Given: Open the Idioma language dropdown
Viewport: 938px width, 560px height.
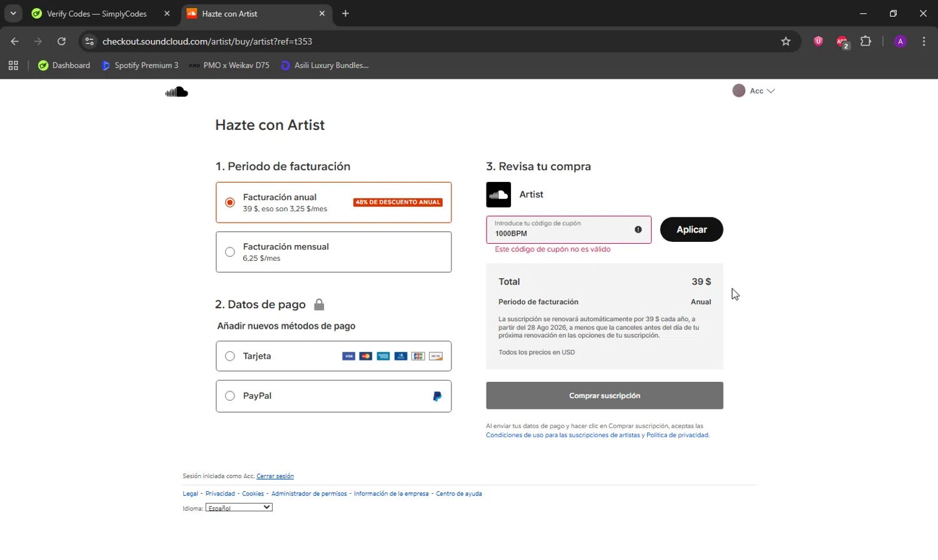Looking at the screenshot, I should (239, 507).
